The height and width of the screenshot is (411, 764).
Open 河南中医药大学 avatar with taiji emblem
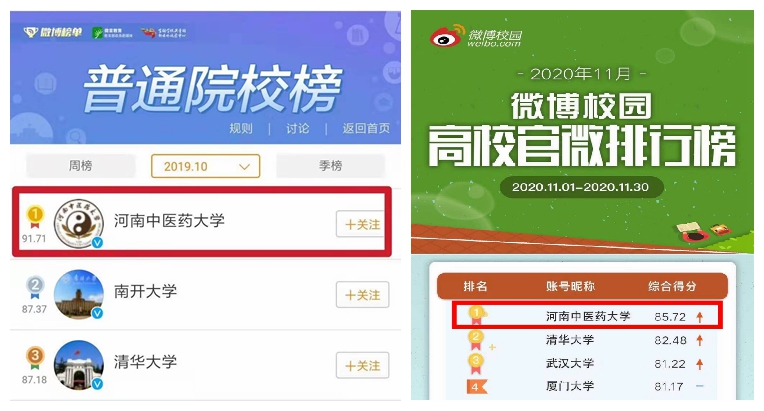79,224
